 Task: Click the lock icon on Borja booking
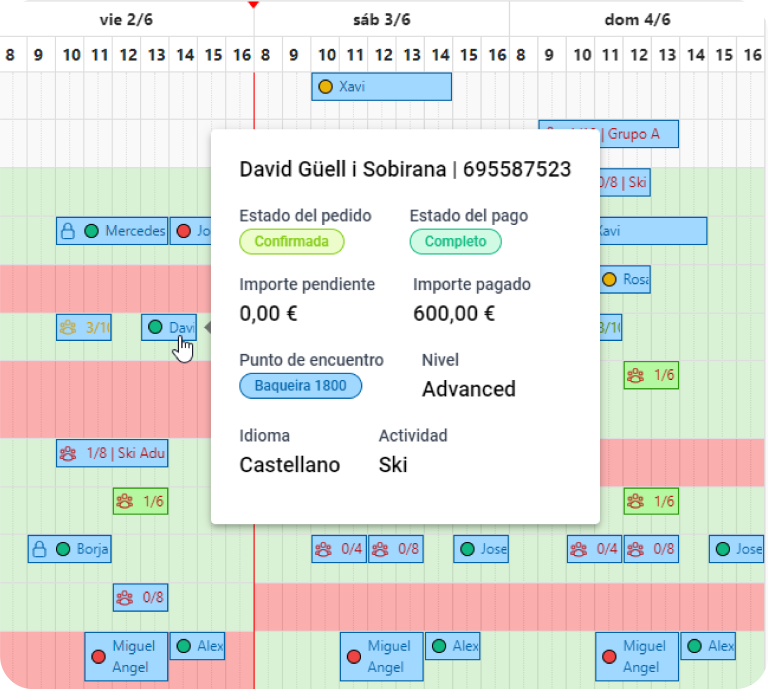[39, 549]
